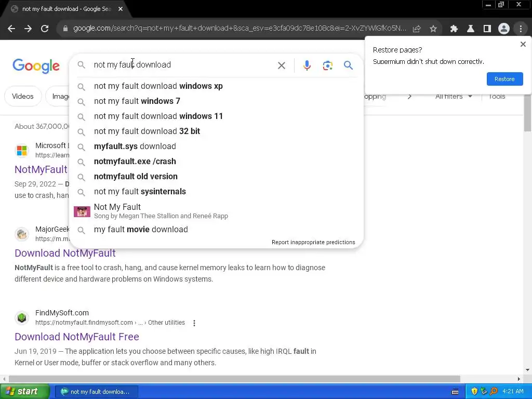Image resolution: width=532 pixels, height=399 pixels.
Task: Open the three-dot menu beside the FindMySoft result
Action: [x=194, y=323]
